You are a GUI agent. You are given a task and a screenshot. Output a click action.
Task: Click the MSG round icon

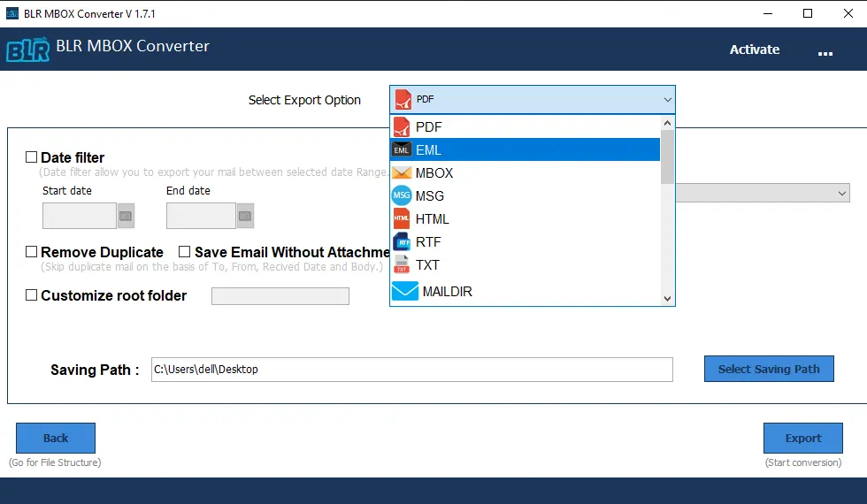click(402, 195)
